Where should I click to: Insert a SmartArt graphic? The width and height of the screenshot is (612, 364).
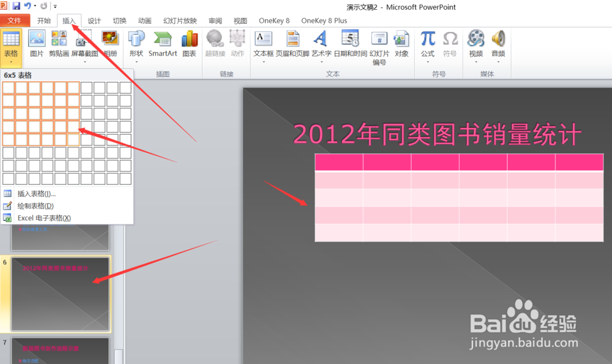tap(162, 43)
